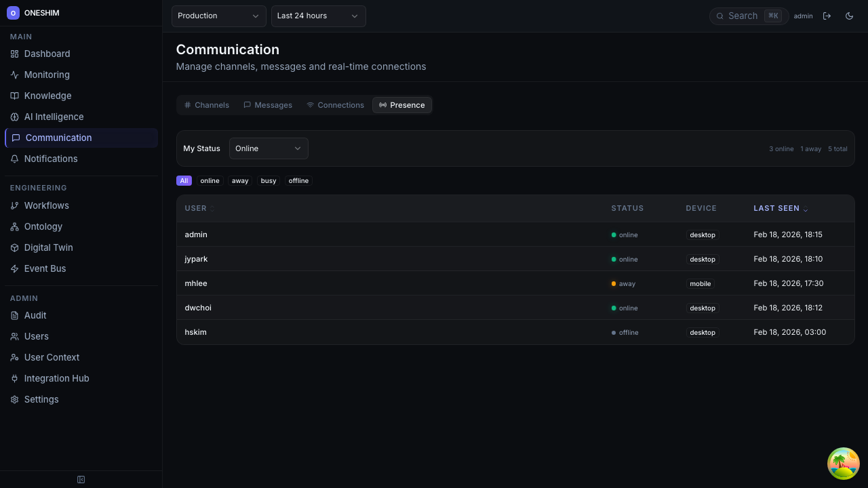Open Monitoring from the sidebar

(47, 75)
